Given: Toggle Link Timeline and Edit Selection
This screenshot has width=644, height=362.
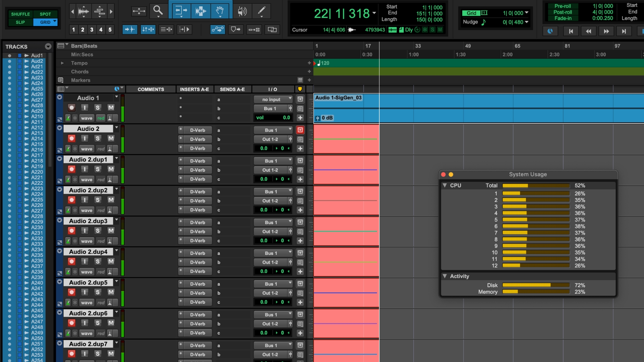Looking at the screenshot, I should (x=148, y=29).
